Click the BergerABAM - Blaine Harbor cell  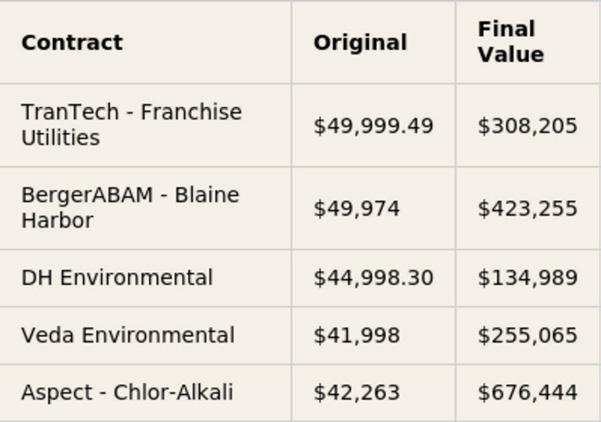point(130,208)
